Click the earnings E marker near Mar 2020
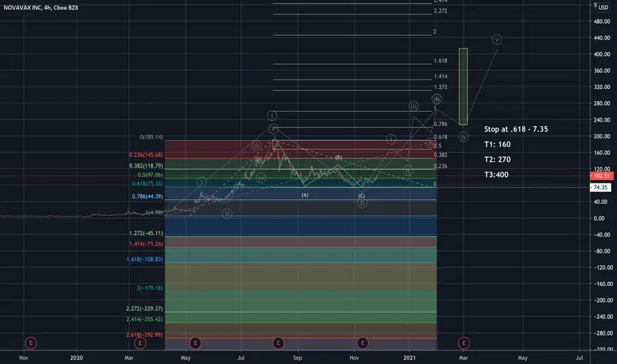Image resolution: width=617 pixels, height=364 pixels. (140, 343)
